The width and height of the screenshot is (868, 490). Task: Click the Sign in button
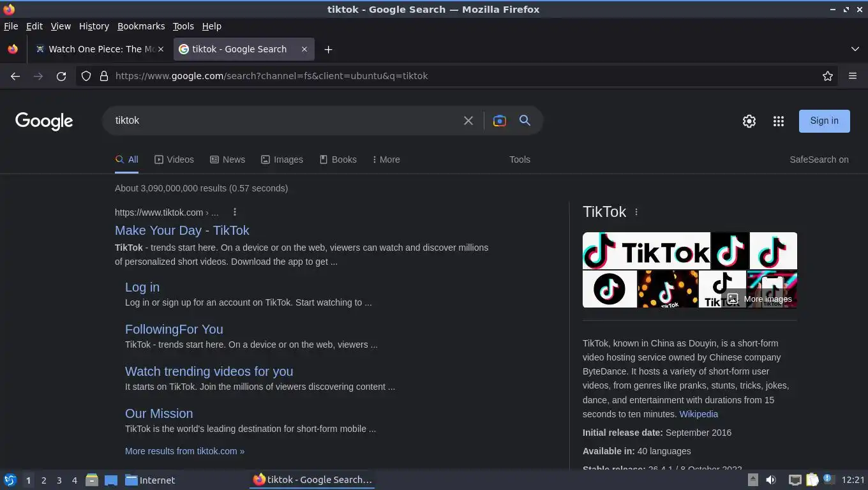824,121
